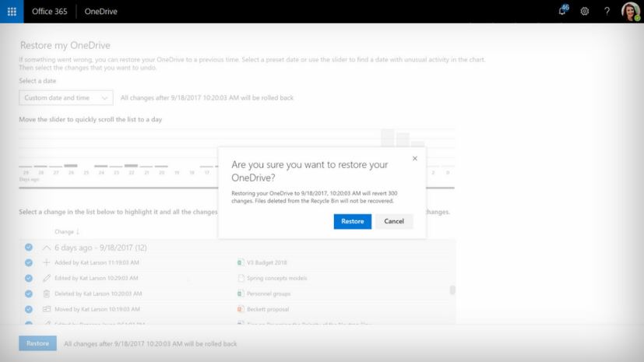Uncheck the Moved by Kat Larson row

click(x=28, y=309)
